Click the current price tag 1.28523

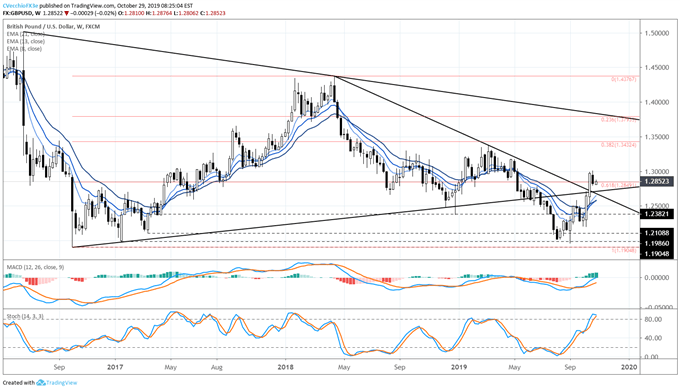[x=657, y=181]
